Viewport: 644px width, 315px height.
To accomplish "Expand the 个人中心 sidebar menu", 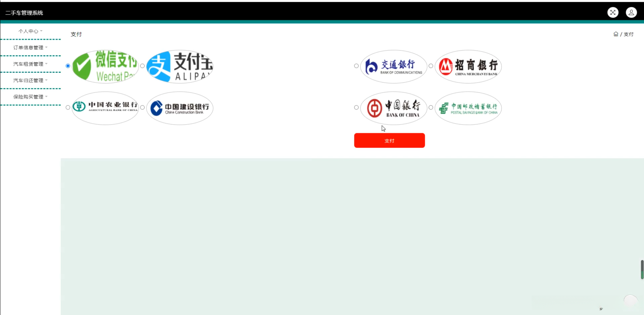I will pos(31,31).
